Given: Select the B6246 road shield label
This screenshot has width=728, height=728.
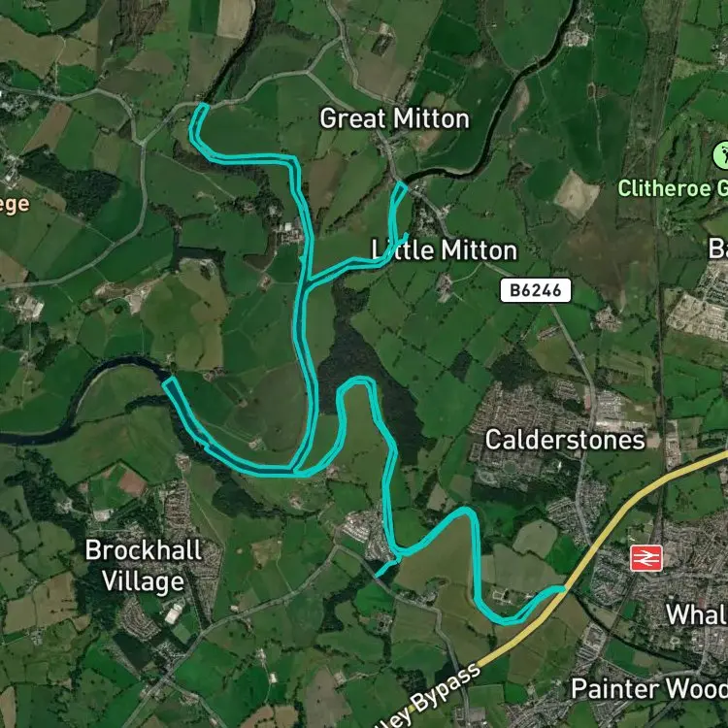Looking at the screenshot, I should [535, 290].
